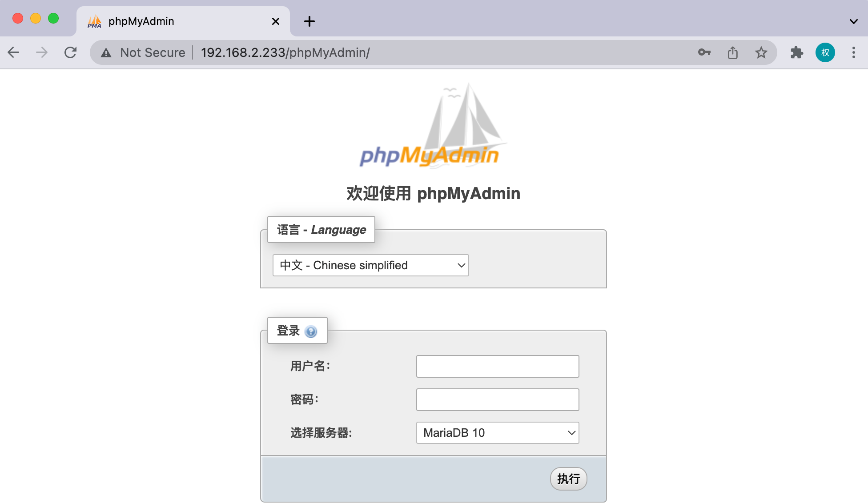
Task: Click the yellow minimize window button
Action: (x=36, y=18)
